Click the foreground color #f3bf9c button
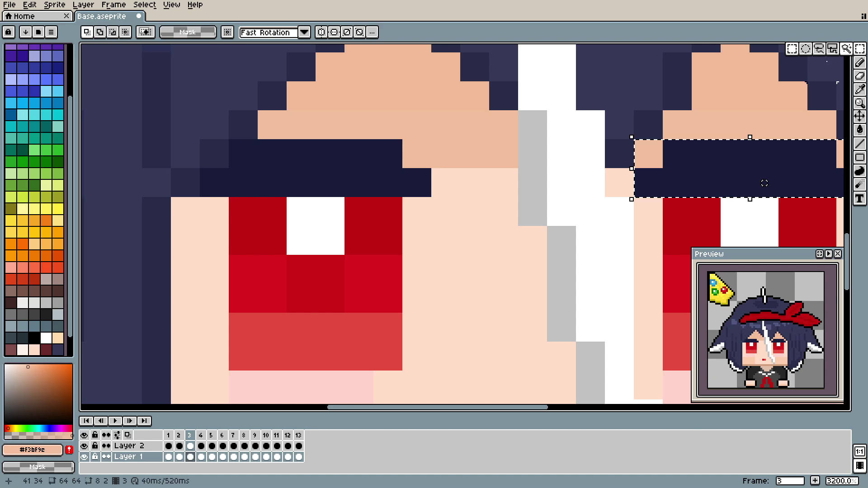 (x=33, y=450)
